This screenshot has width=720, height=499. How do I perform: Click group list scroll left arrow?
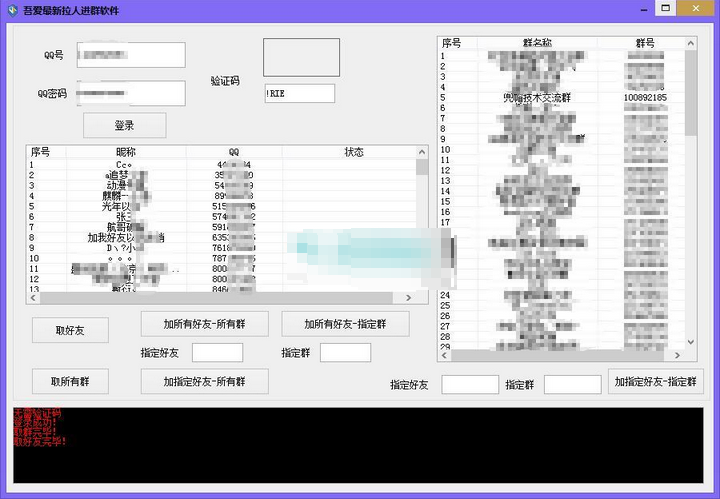[444, 355]
